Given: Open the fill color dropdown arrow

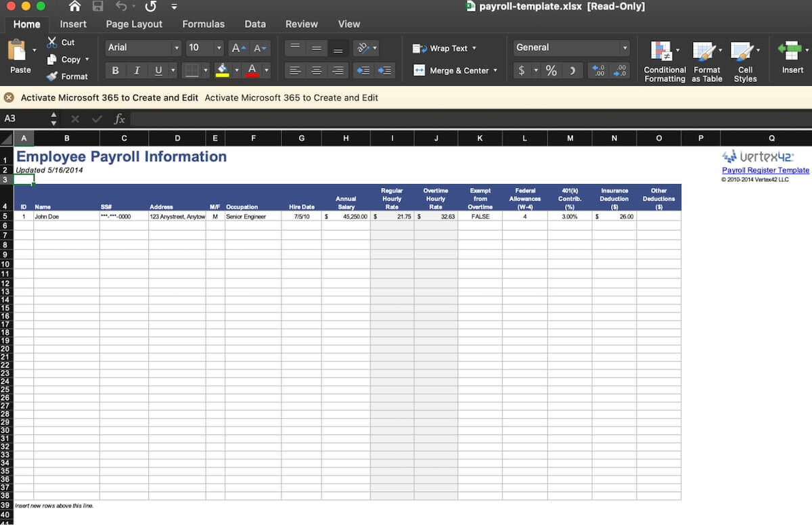Looking at the screenshot, I should [x=237, y=70].
